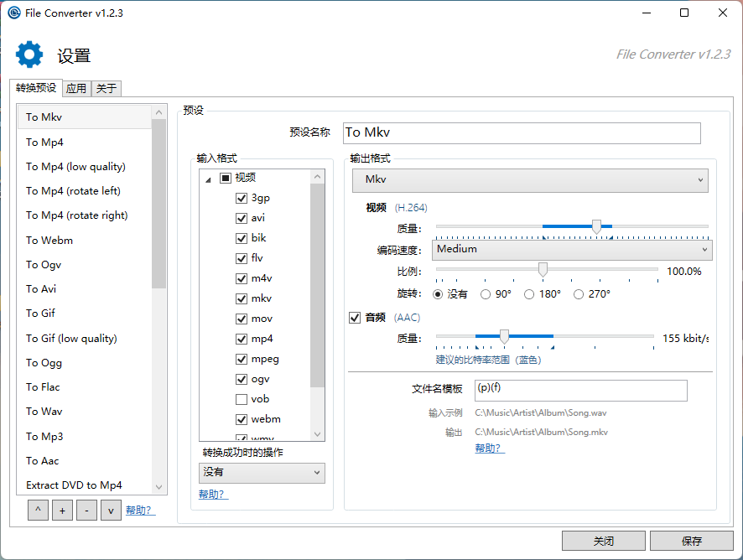743x560 pixels.
Task: Select the 90° rotation option
Action: [486, 294]
